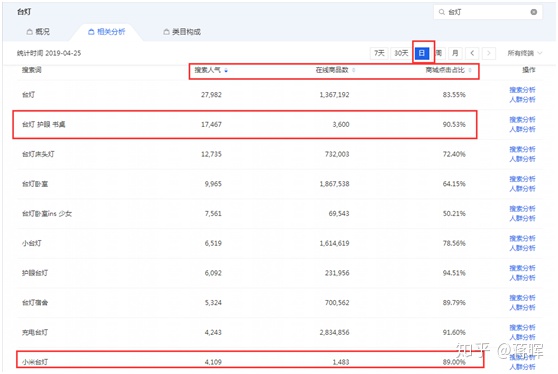The width and height of the screenshot is (558, 374).
Task: Select the 月 monthly range button
Action: click(455, 53)
